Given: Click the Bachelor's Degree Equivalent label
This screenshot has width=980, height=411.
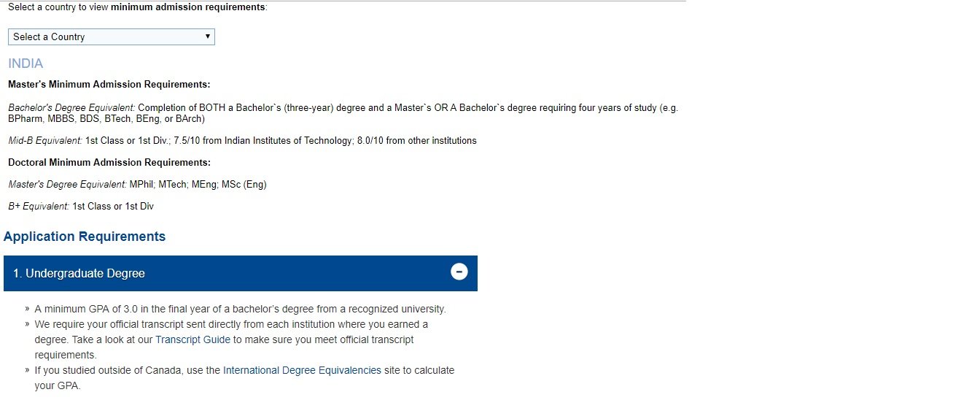Looking at the screenshot, I should pos(71,107).
